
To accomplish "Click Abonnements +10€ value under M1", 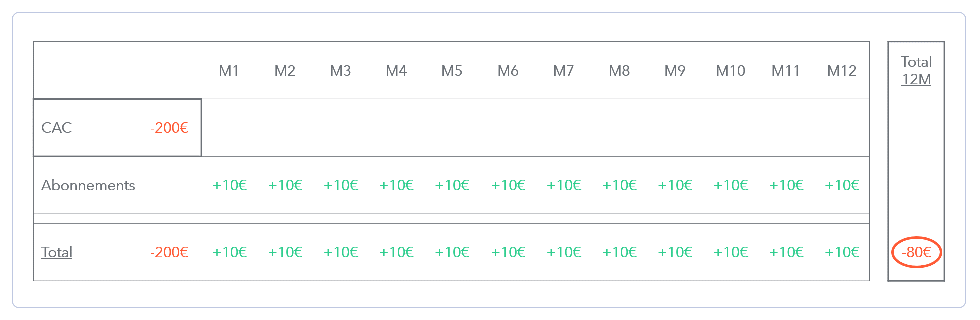I will 230,185.
